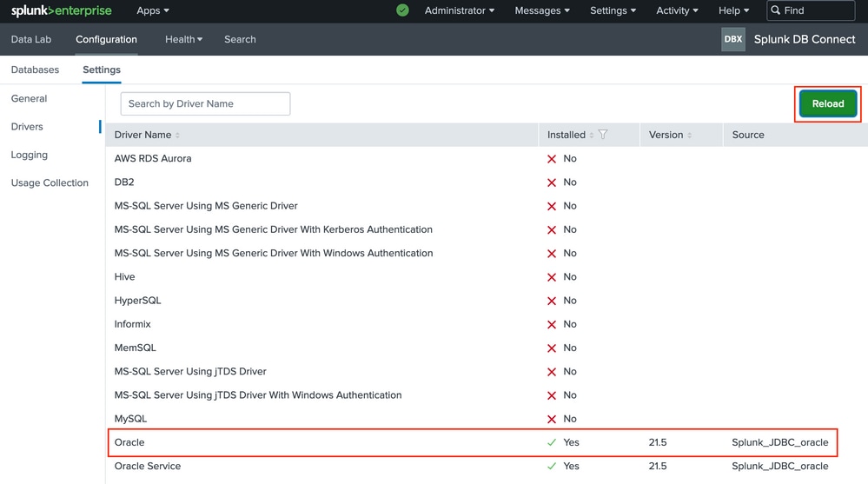Sort by Version column arrows

coord(689,136)
